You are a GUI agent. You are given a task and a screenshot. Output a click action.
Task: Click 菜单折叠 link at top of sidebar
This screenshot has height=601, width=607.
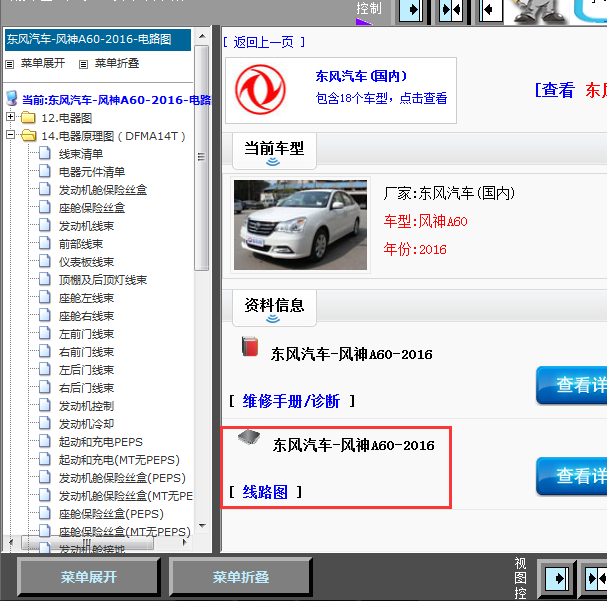117,63
